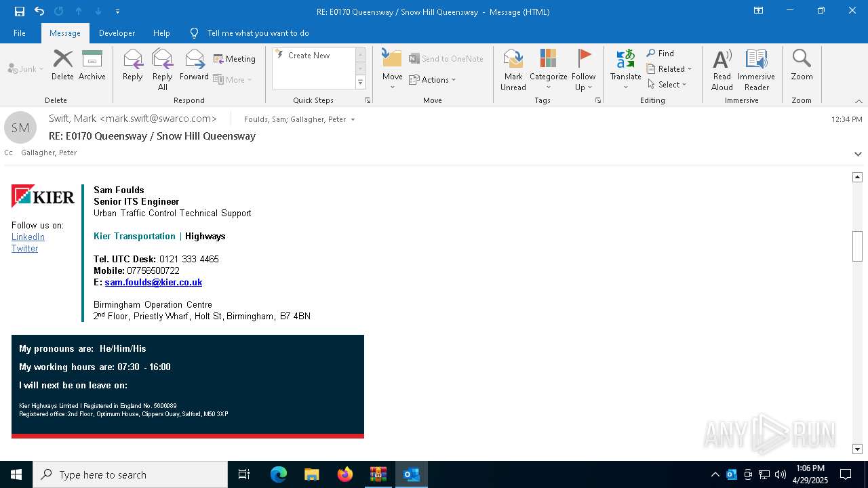Start Read Aloud
This screenshot has width=868, height=488.
click(722, 69)
